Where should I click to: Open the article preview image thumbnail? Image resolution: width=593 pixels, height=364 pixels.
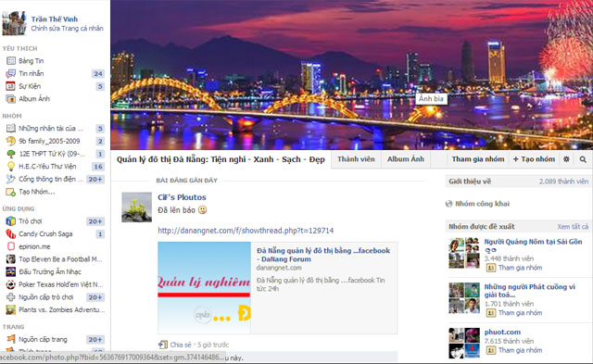click(204, 288)
